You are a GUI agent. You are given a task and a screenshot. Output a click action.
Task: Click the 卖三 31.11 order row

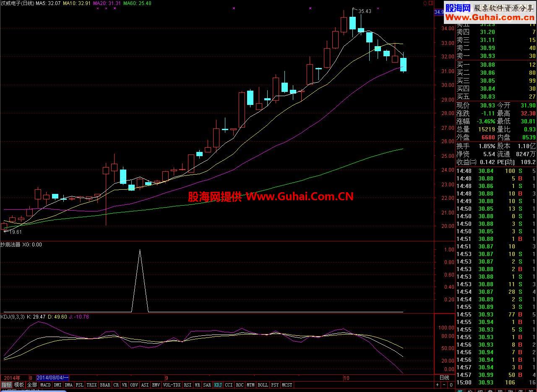pyautogui.click(x=496, y=40)
